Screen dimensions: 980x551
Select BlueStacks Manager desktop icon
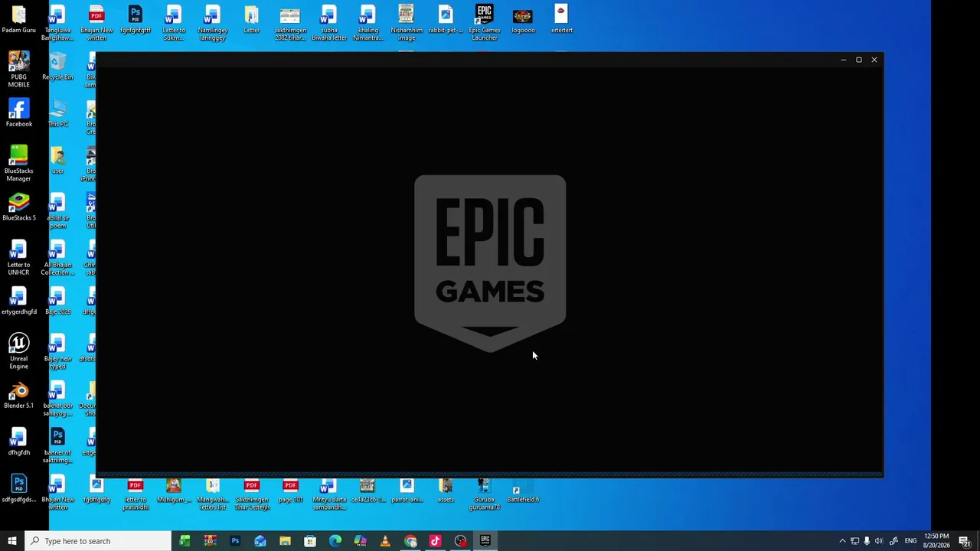(x=18, y=163)
